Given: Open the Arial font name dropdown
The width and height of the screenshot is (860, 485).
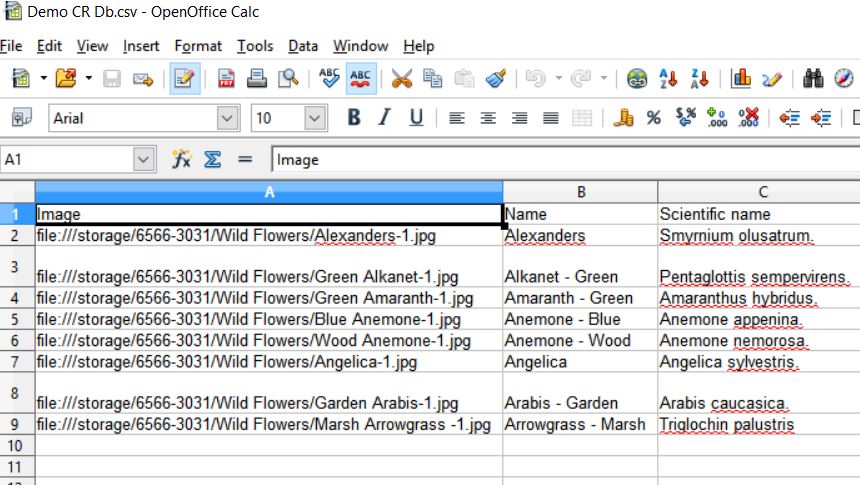Looking at the screenshot, I should click(x=227, y=118).
